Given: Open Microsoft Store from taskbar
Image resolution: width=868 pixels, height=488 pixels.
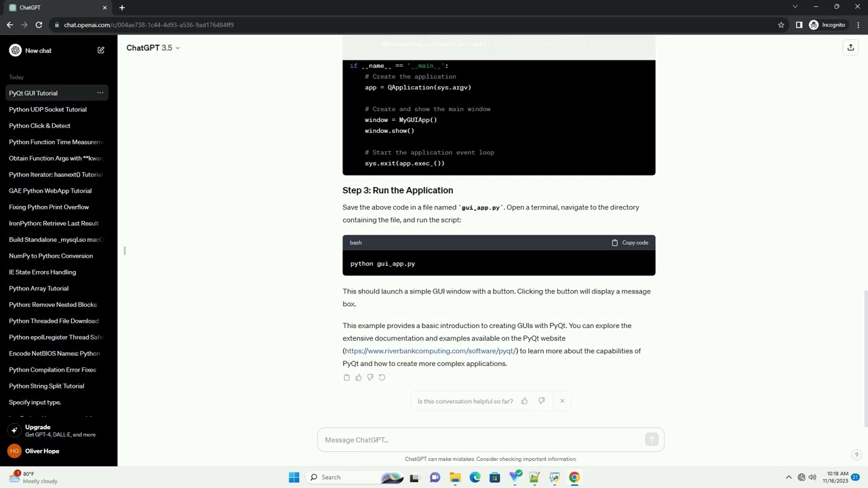Looking at the screenshot, I should 495,477.
